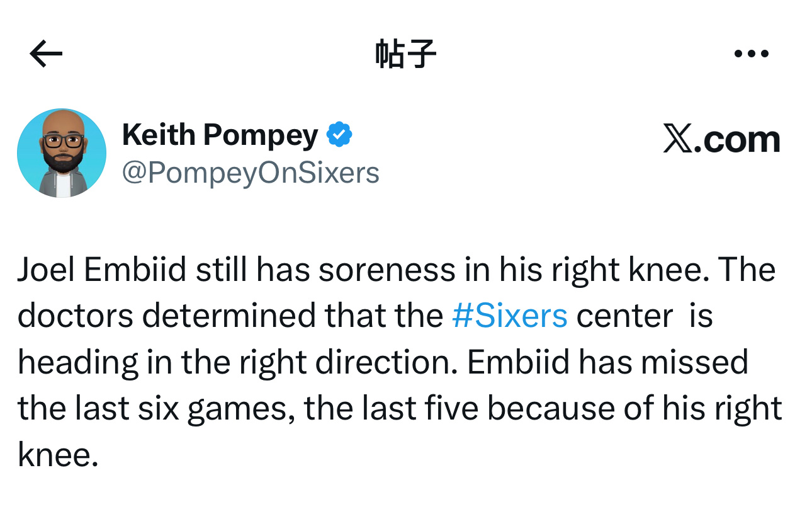The width and height of the screenshot is (812, 509).
Task: Click Keith Pompey's profile picture thumbnail
Action: tap(61, 152)
